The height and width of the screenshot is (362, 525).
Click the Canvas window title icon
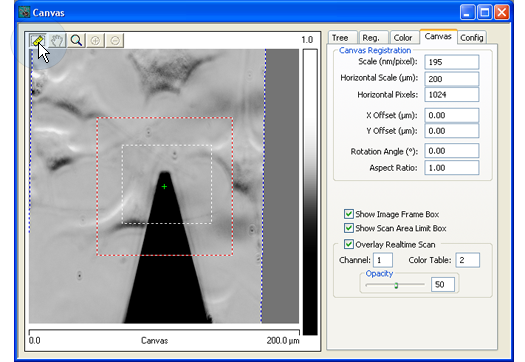click(x=24, y=12)
